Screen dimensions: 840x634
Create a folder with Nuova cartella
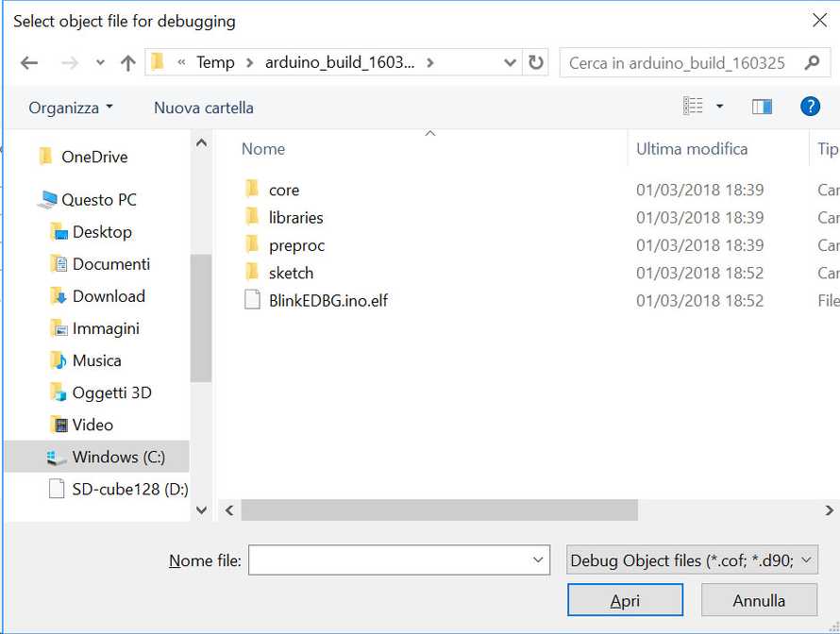[203, 108]
